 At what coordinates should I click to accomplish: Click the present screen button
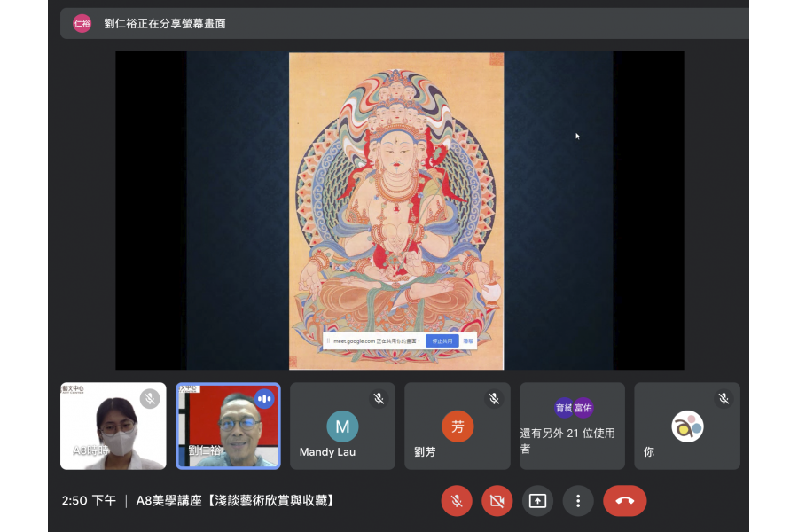[x=537, y=501]
